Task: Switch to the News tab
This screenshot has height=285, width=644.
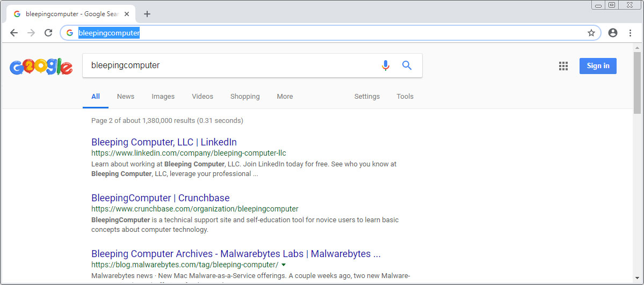Action: tap(126, 97)
